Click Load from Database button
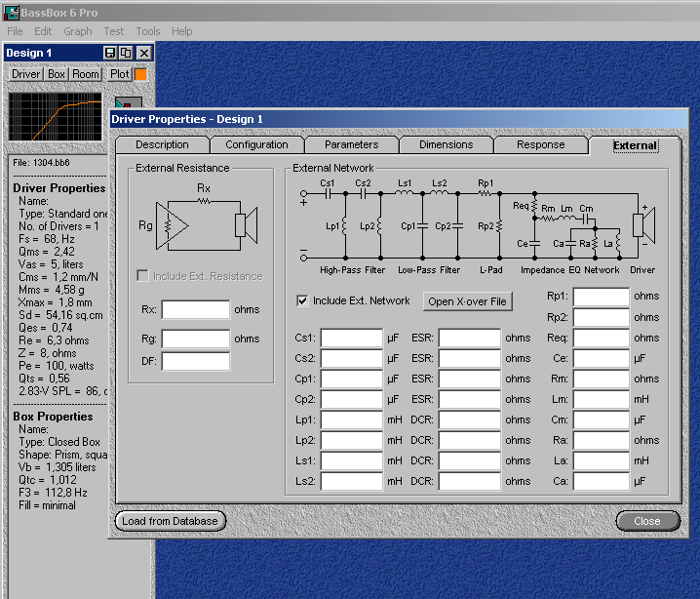700x599 pixels. point(170,521)
